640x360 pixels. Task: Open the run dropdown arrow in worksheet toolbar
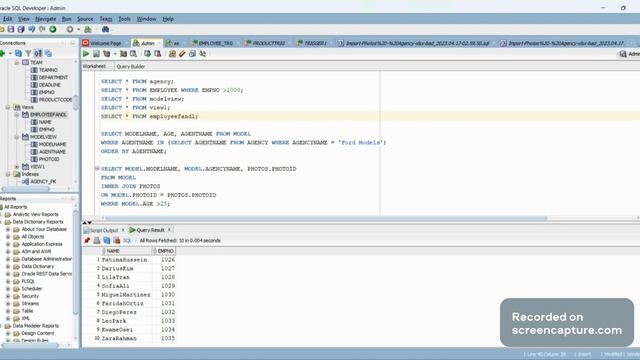[115, 54]
